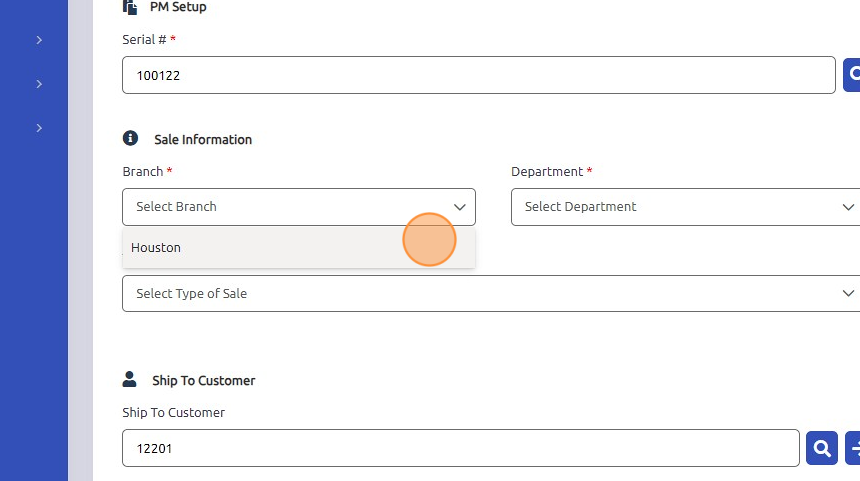
Task: Click the Sale Information info icon
Action: (130, 138)
